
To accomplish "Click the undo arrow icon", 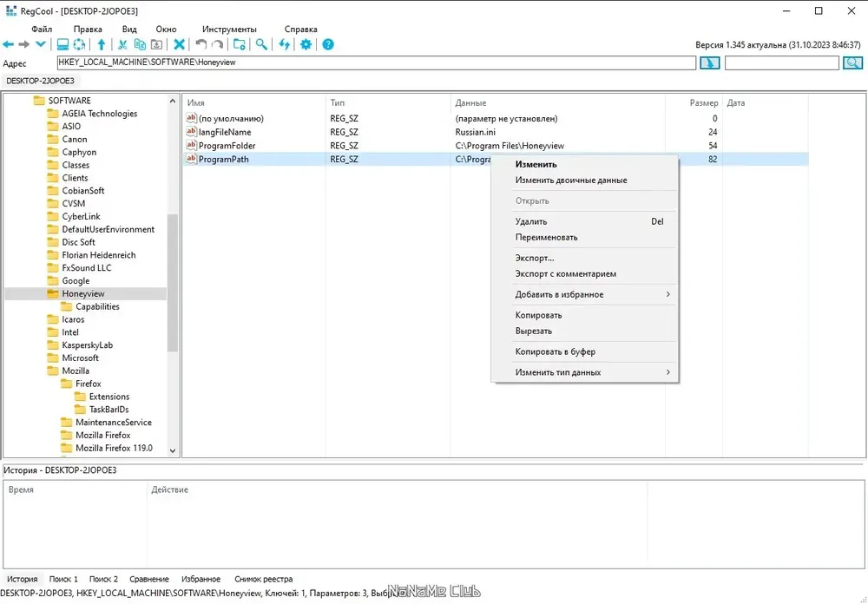I will 201,44.
